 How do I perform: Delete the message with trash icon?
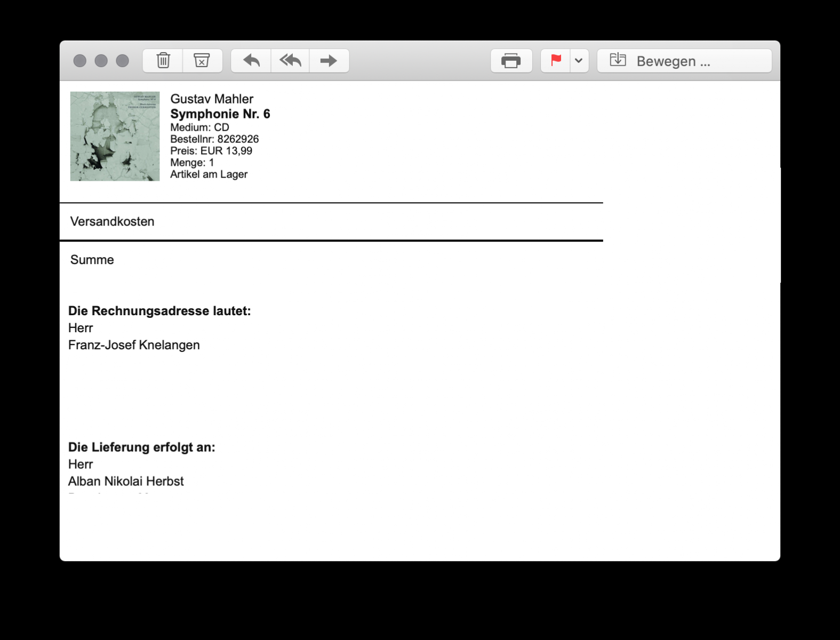point(163,61)
